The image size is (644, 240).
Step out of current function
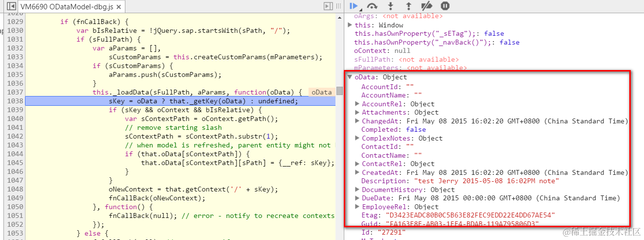[x=408, y=6]
